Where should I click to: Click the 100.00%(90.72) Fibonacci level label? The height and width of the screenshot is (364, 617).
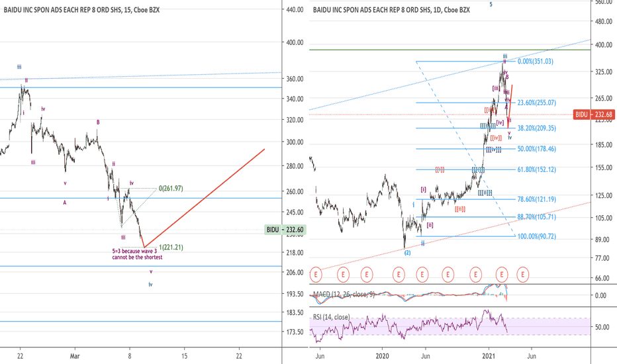(537, 236)
